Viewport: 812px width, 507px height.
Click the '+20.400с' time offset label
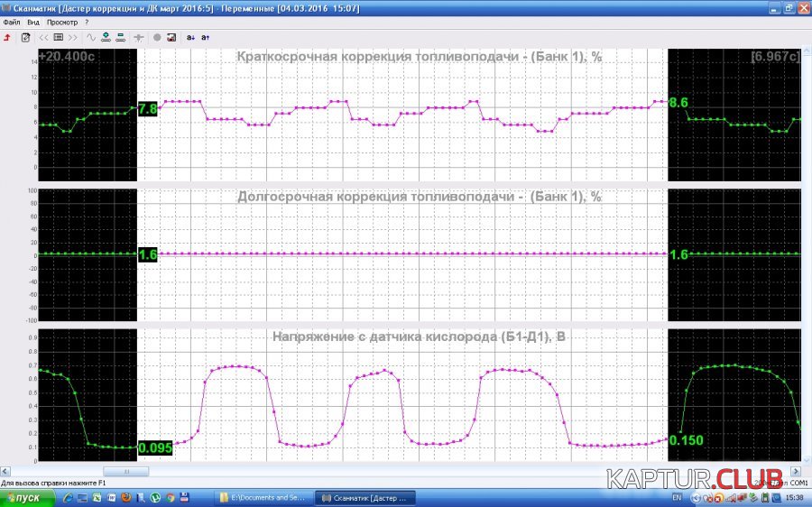tap(66, 56)
